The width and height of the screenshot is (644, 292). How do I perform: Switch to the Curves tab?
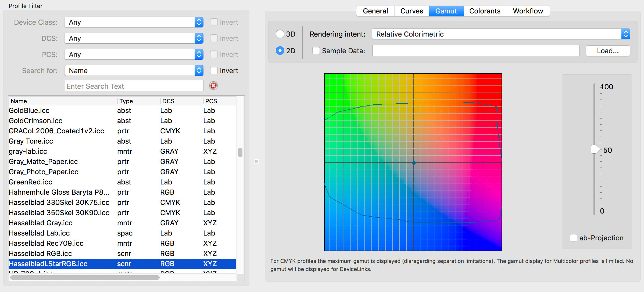[x=412, y=11]
